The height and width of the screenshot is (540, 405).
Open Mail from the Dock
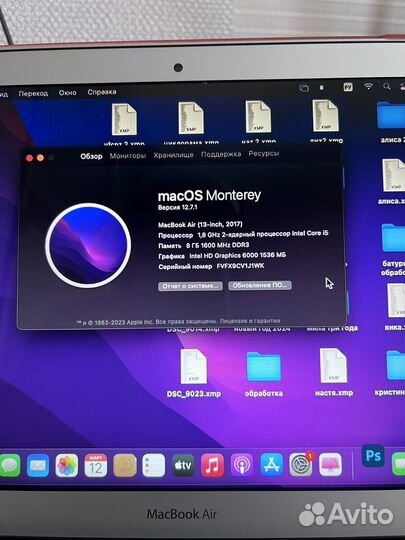pyautogui.click(x=38, y=466)
